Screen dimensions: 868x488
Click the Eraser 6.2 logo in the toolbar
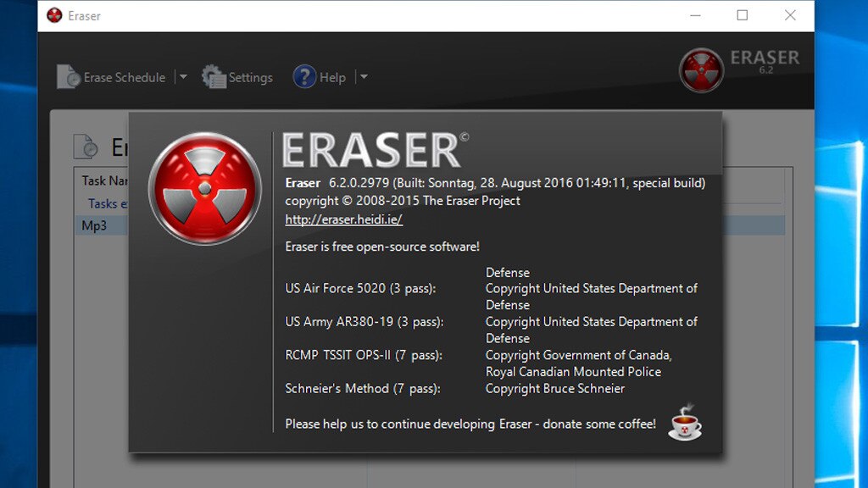tap(702, 69)
